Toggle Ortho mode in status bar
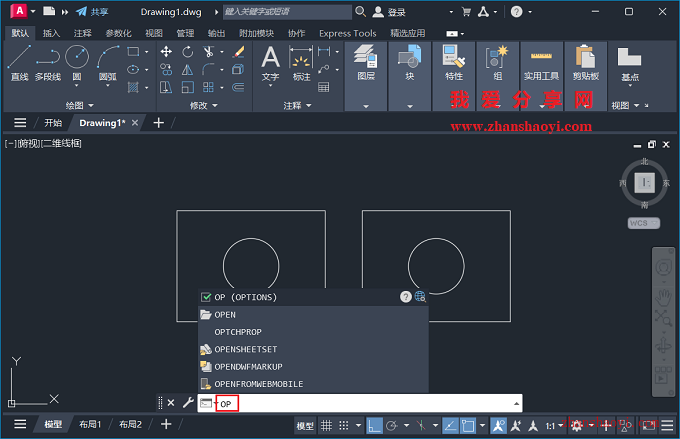Image resolution: width=680 pixels, height=439 pixels. pyautogui.click(x=374, y=426)
